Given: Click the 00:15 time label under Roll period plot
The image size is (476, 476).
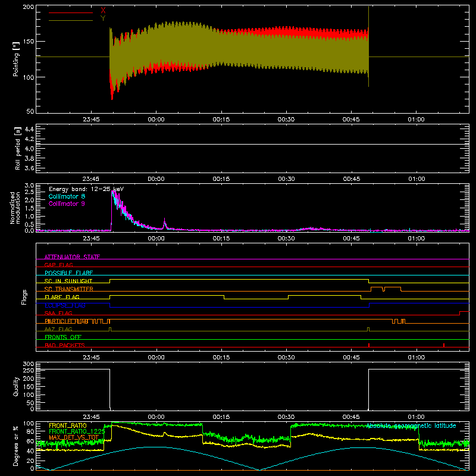Looking at the screenshot, I should coord(221,179).
